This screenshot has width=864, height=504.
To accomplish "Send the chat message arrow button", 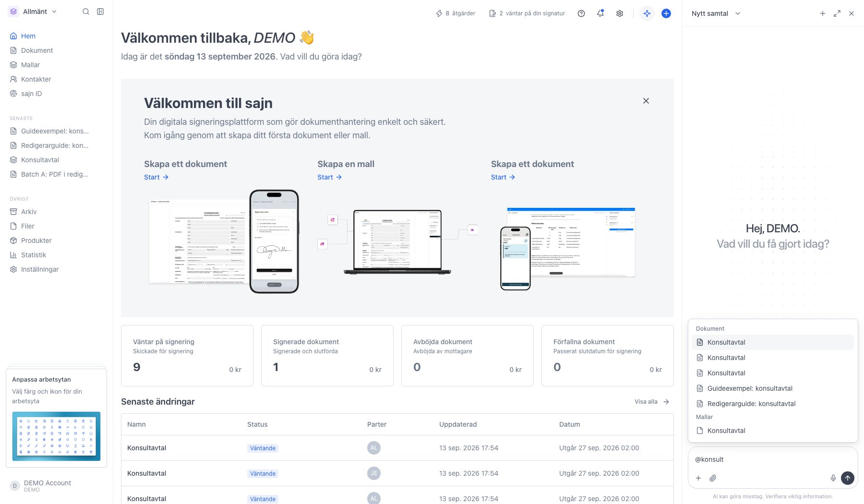I will 848,478.
